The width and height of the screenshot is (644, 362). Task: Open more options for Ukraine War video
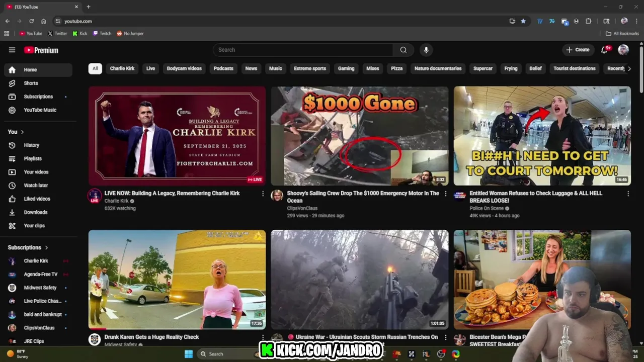click(445, 337)
